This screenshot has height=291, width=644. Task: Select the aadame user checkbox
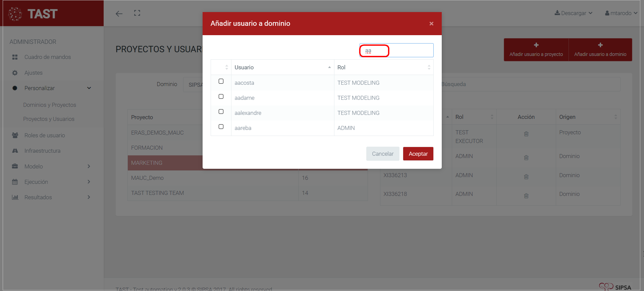click(221, 96)
